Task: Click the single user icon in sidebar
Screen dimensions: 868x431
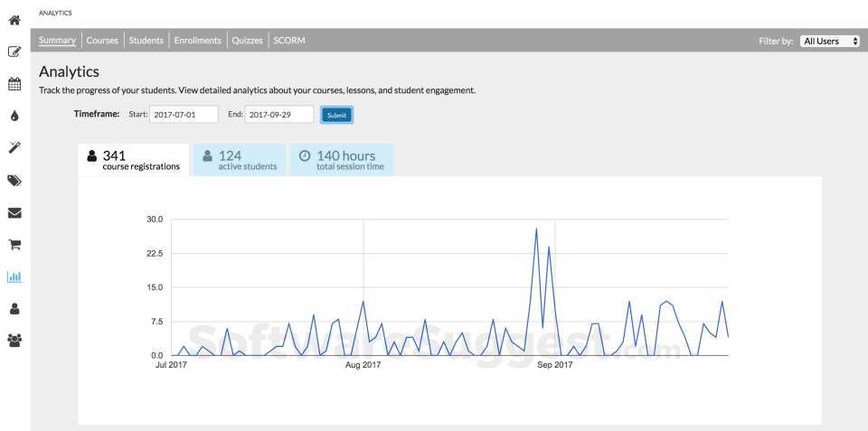Action: pyautogui.click(x=14, y=308)
